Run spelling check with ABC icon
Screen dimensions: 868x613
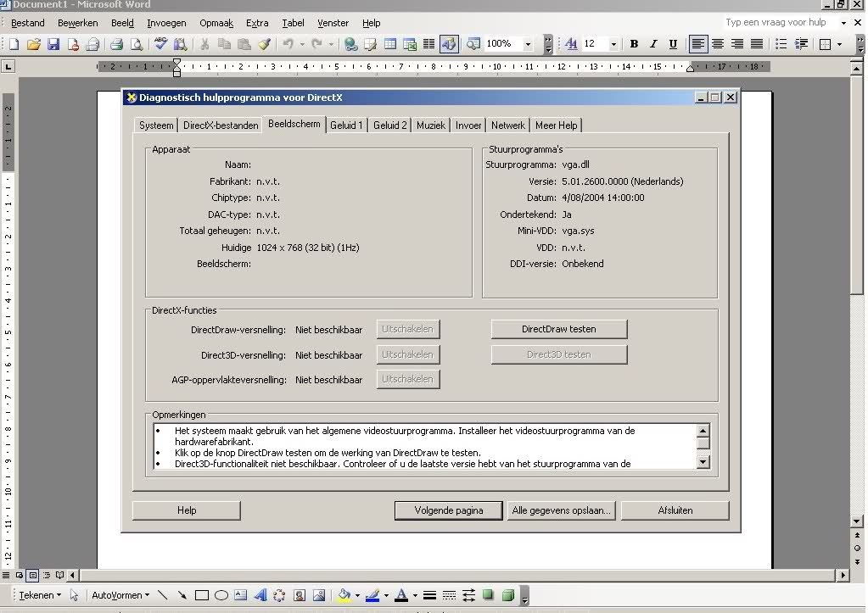160,44
